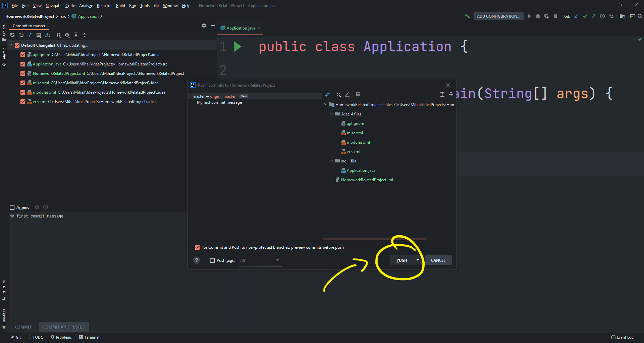
Task: Click the Run play icon in main toolbar
Action: (x=529, y=16)
